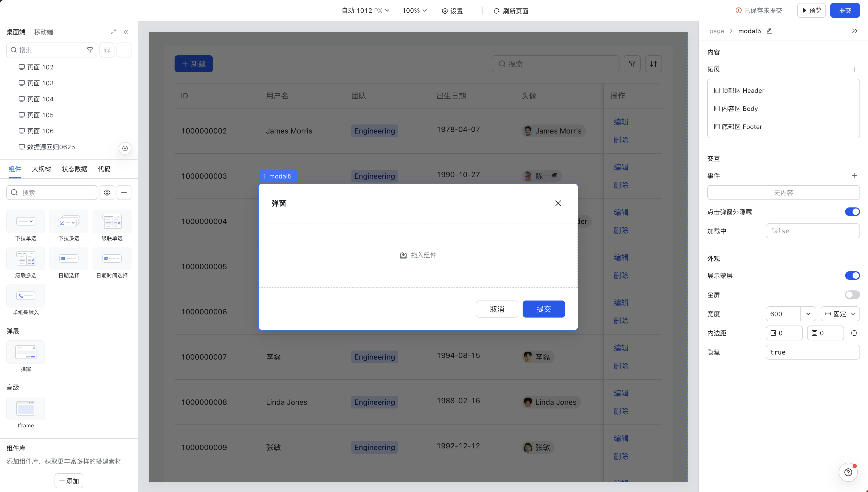Toggle 点击弹窗外隐藏 switch

pyautogui.click(x=852, y=212)
